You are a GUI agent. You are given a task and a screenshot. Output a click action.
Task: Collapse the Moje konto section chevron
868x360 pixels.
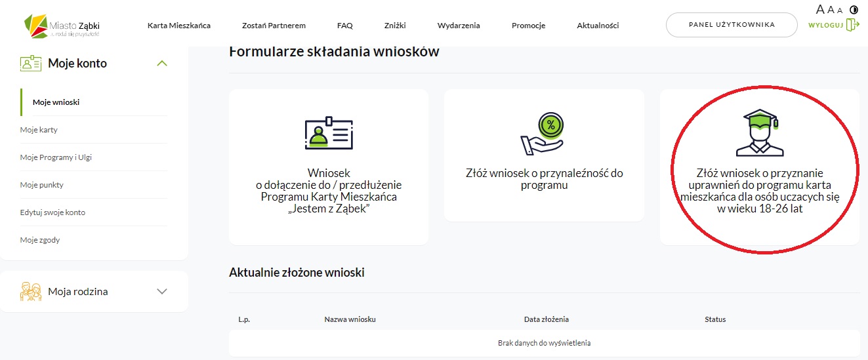click(x=162, y=64)
